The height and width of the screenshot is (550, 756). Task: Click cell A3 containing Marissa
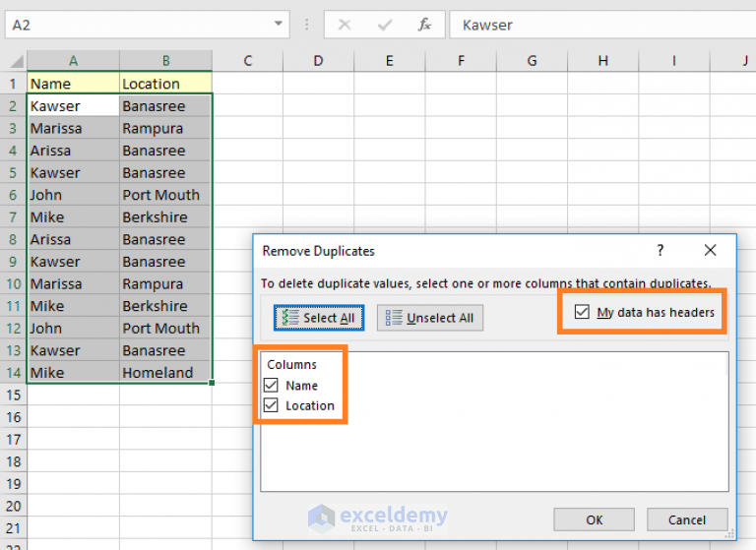point(73,128)
